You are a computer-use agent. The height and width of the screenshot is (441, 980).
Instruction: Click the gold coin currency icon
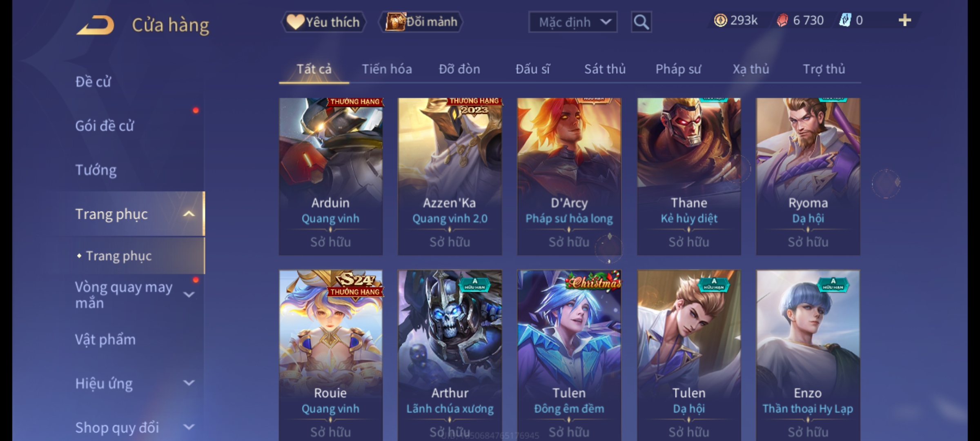coord(720,20)
